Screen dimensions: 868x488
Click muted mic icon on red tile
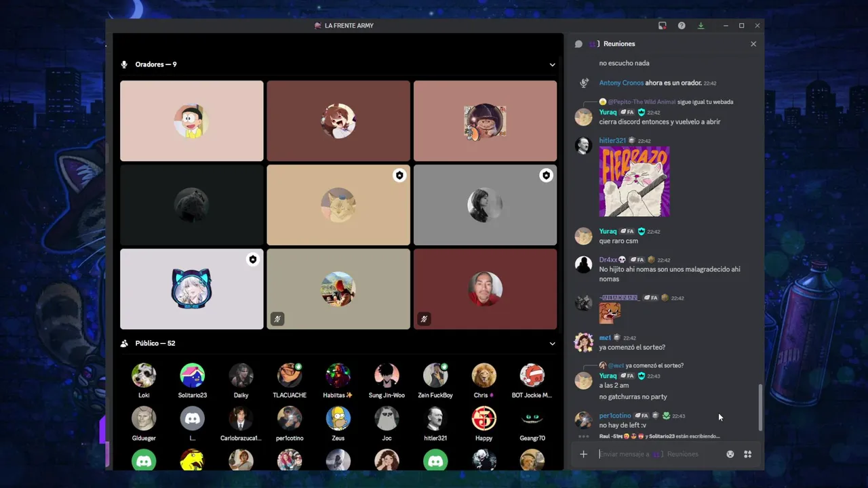tap(424, 319)
